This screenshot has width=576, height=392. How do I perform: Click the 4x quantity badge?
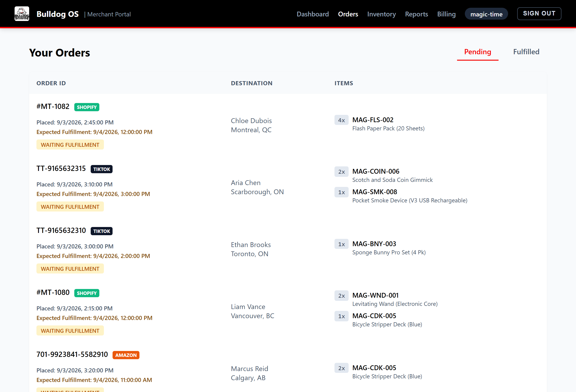[x=341, y=120]
